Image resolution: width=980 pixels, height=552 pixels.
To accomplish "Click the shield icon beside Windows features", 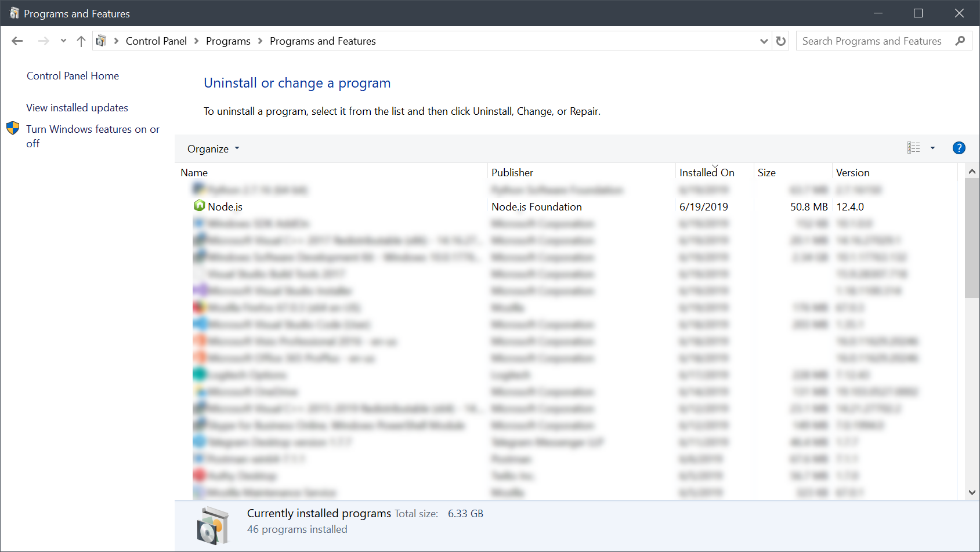I will click(13, 128).
